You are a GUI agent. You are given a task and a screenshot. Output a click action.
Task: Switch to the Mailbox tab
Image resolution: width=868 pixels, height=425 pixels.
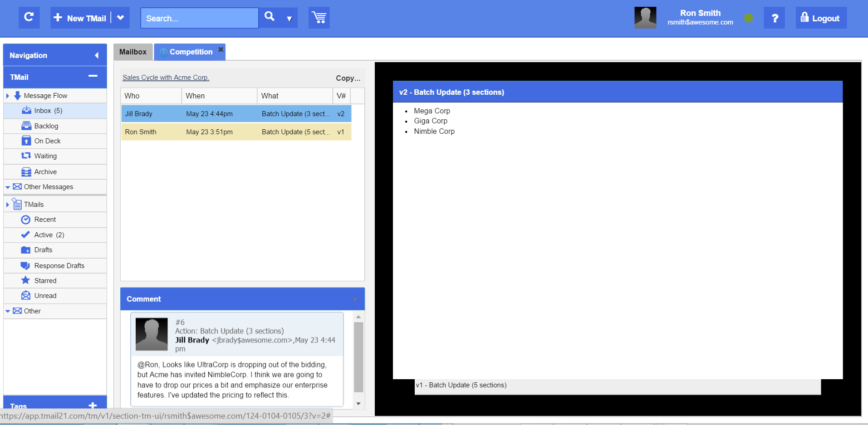pyautogui.click(x=133, y=52)
